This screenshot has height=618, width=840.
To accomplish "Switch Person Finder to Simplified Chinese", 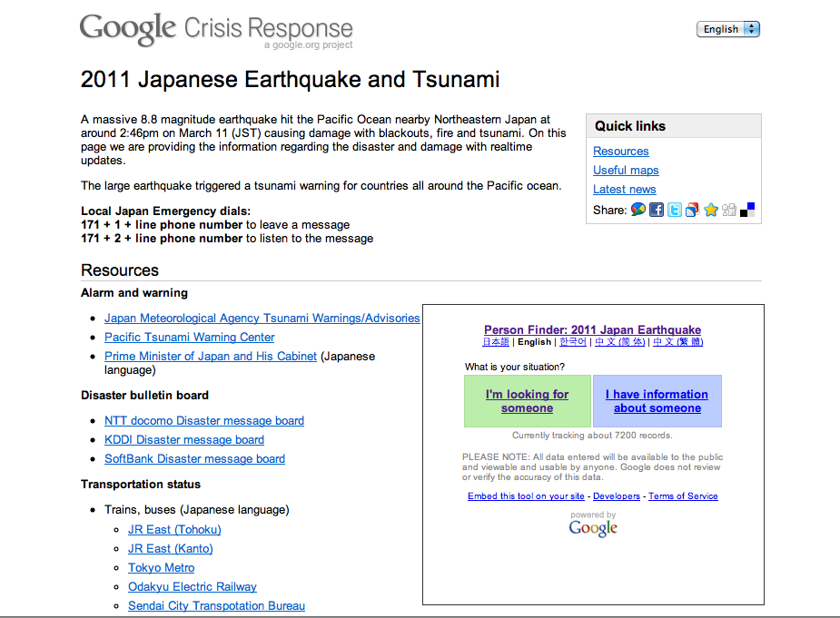I will pyautogui.click(x=620, y=341).
